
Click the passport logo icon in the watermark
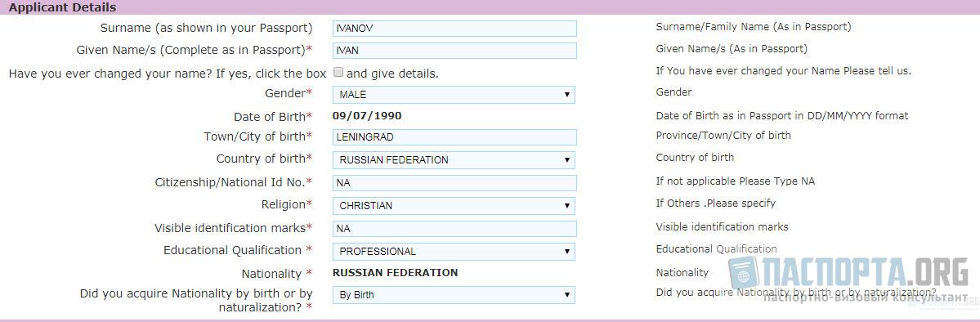(x=743, y=273)
